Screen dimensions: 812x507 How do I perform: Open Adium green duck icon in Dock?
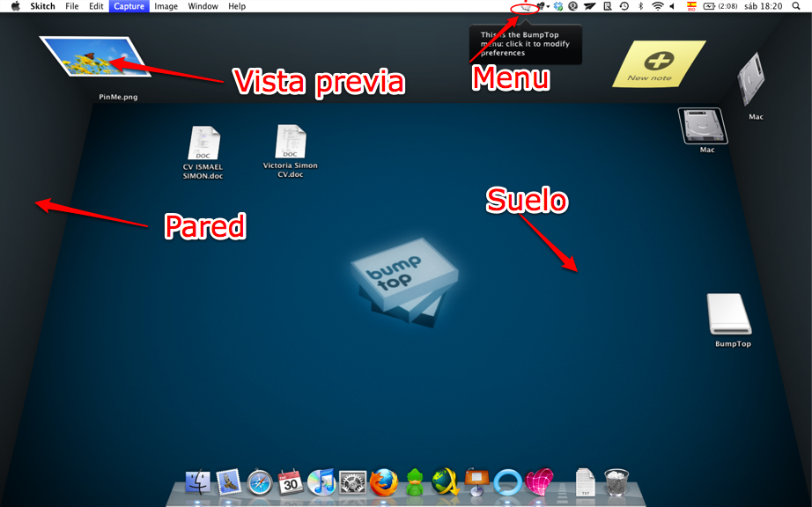pos(415,482)
